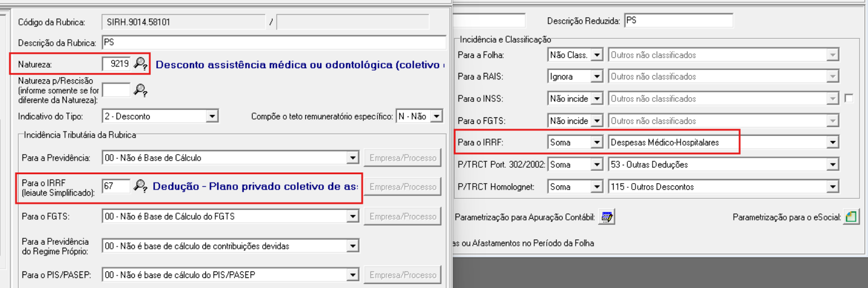This screenshot has height=288, width=868.
Task: Expand the 115 - Outros Descontos dropdown
Action: 833,187
